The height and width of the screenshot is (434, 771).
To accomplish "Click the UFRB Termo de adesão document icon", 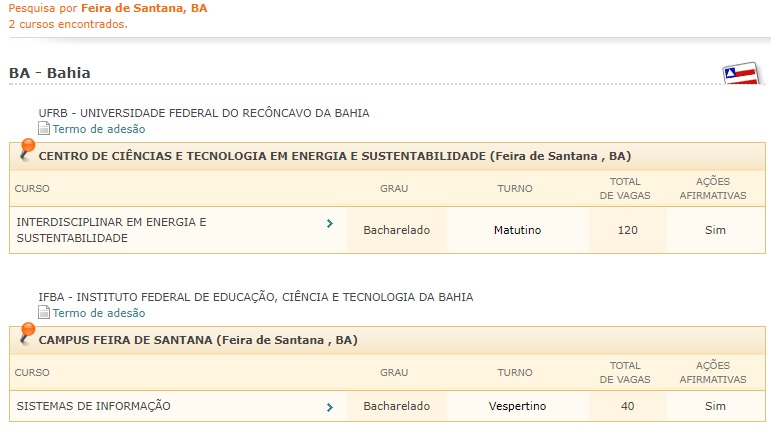I will point(44,129).
